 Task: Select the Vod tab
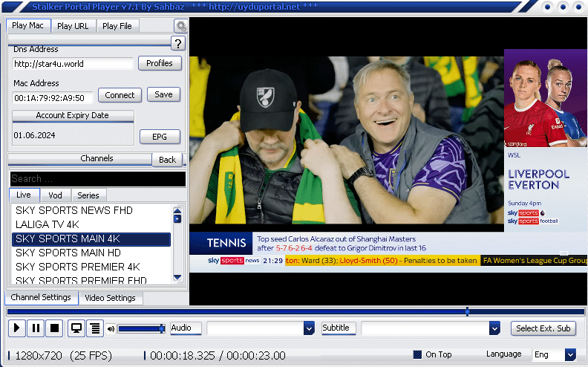tap(56, 195)
